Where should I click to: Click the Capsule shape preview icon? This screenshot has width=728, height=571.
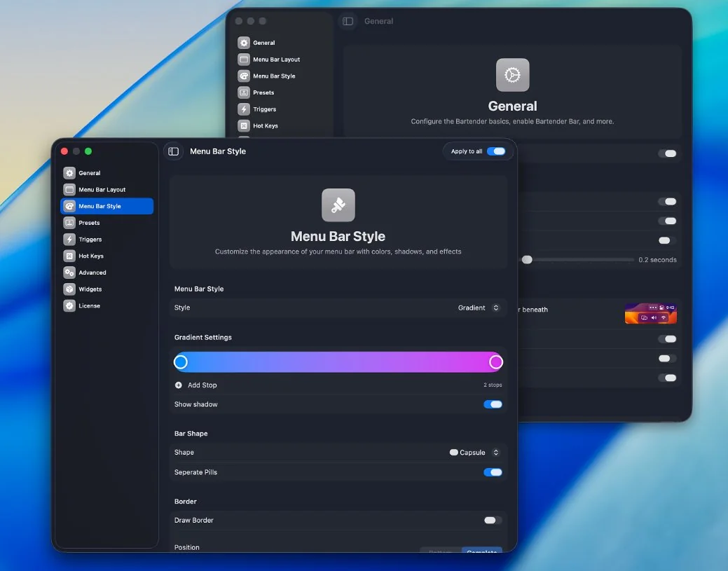point(453,452)
